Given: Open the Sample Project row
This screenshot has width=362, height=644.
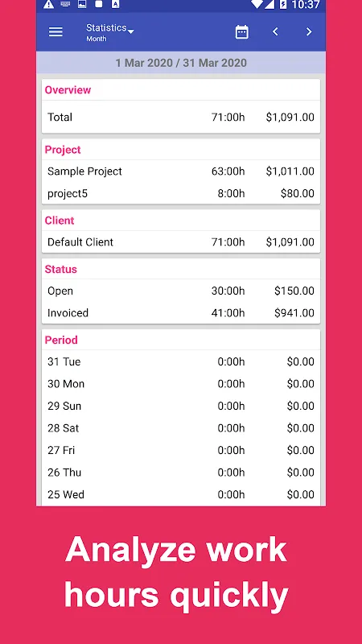Looking at the screenshot, I should [x=181, y=171].
